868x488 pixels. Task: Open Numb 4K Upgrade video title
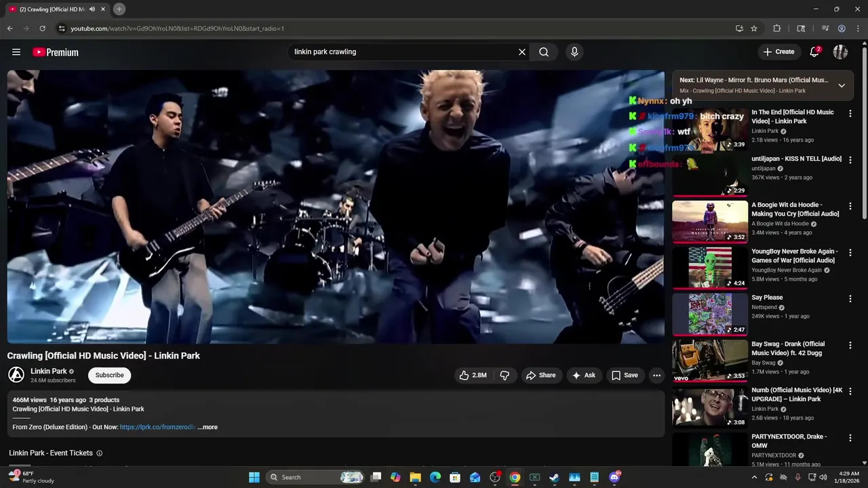click(x=797, y=394)
